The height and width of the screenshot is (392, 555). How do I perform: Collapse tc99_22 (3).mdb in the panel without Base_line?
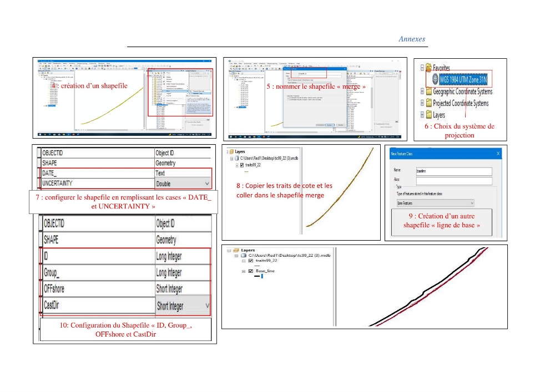(x=232, y=159)
